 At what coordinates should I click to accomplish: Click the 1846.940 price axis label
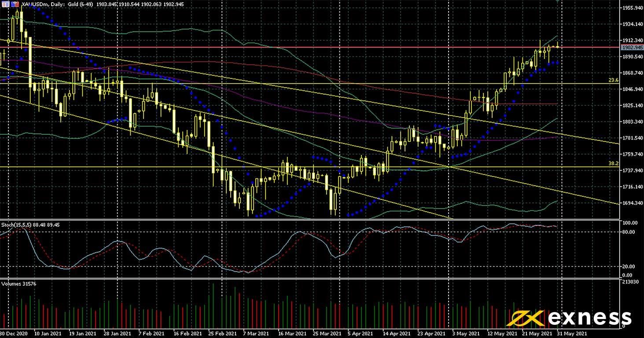coord(633,89)
